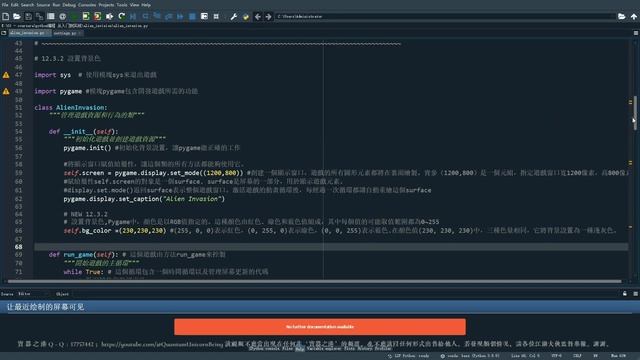
Task: Start debugging the file
Action: tap(133, 16)
